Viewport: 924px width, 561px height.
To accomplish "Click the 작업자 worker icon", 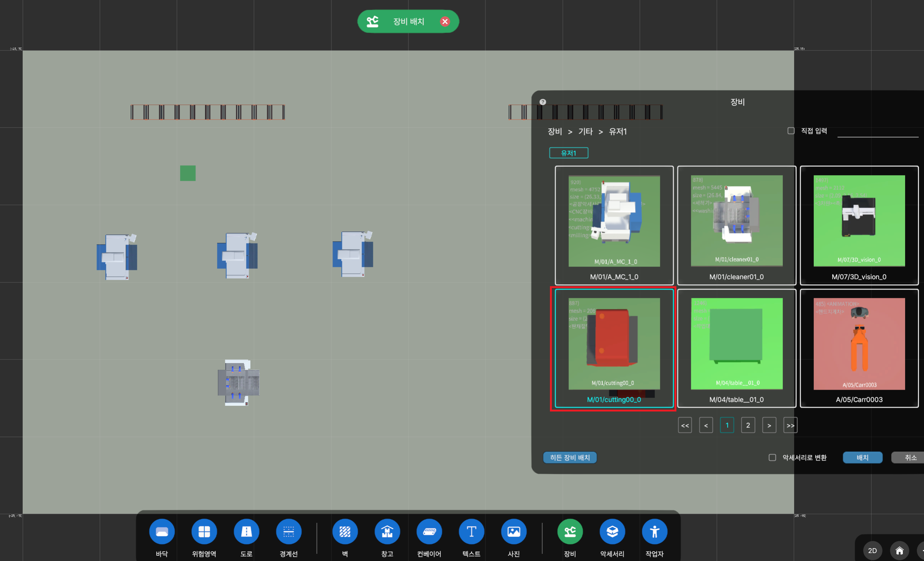I will 654,532.
